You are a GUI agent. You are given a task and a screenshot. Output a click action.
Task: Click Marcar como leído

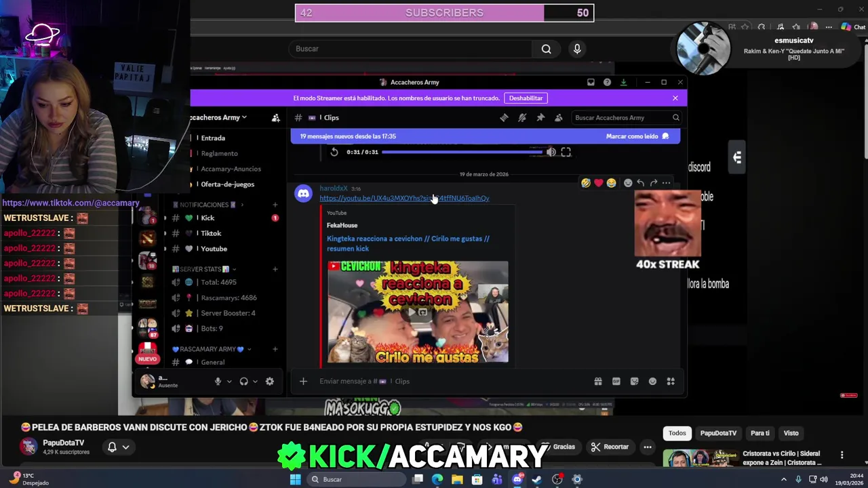[x=637, y=136]
